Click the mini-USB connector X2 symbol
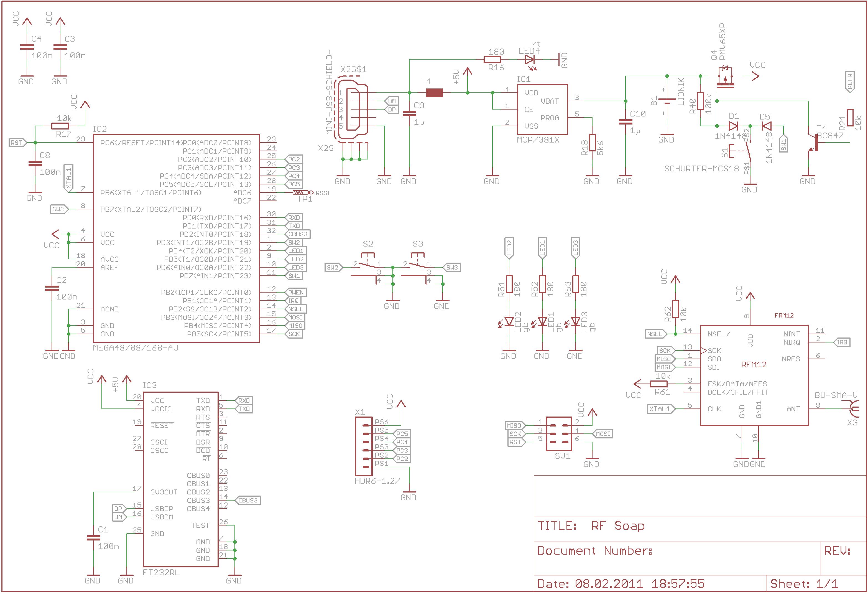Image resolution: width=868 pixels, height=594 pixels. (x=352, y=109)
